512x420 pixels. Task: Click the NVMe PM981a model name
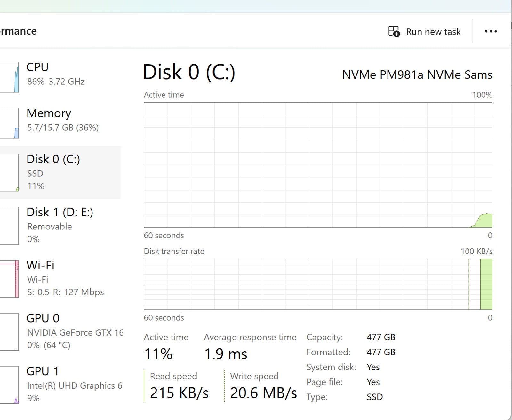(417, 75)
